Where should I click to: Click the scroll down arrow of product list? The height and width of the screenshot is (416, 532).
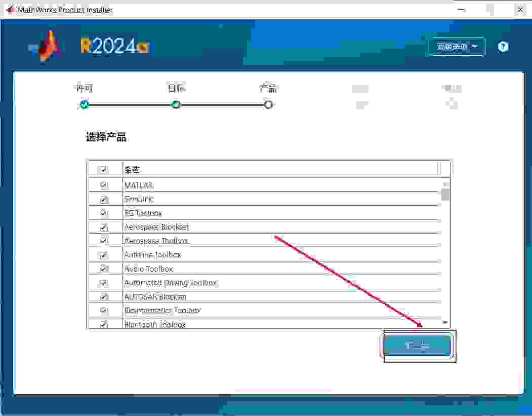click(445, 322)
